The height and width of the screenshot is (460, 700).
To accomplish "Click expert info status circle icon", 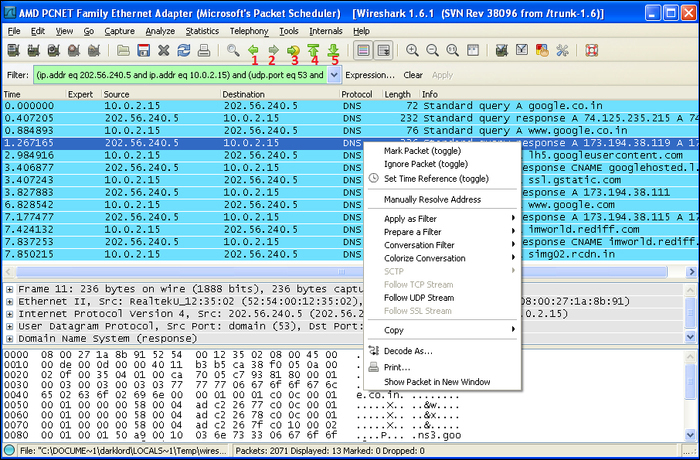I will (9, 450).
